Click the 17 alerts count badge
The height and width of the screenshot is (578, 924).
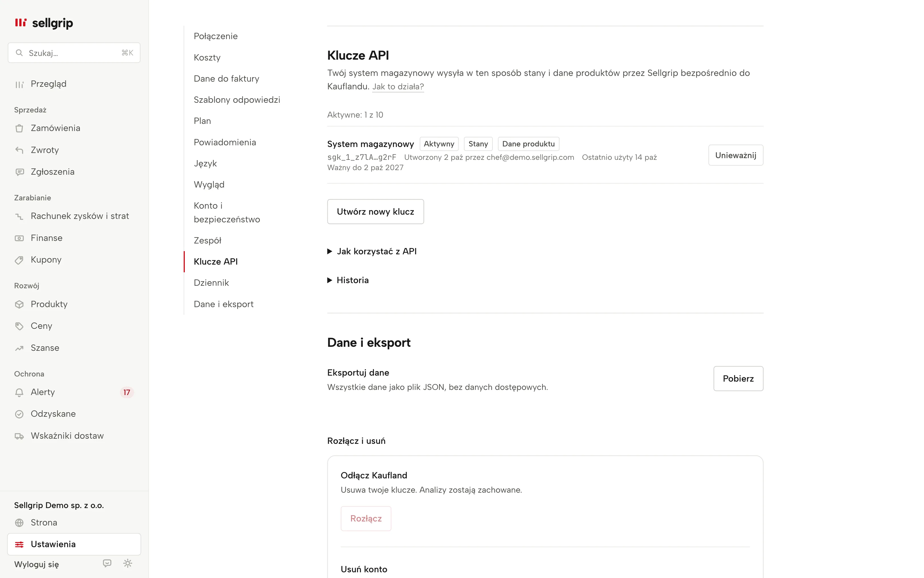(x=127, y=392)
